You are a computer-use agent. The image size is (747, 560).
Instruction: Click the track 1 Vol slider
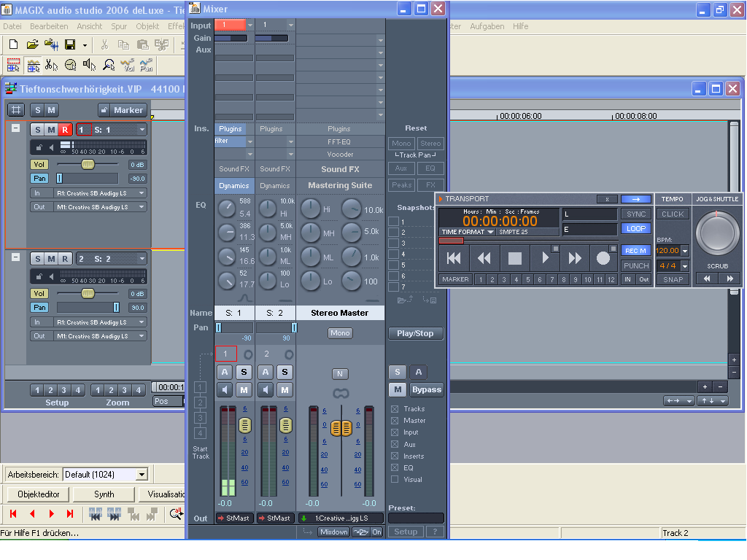88,165
